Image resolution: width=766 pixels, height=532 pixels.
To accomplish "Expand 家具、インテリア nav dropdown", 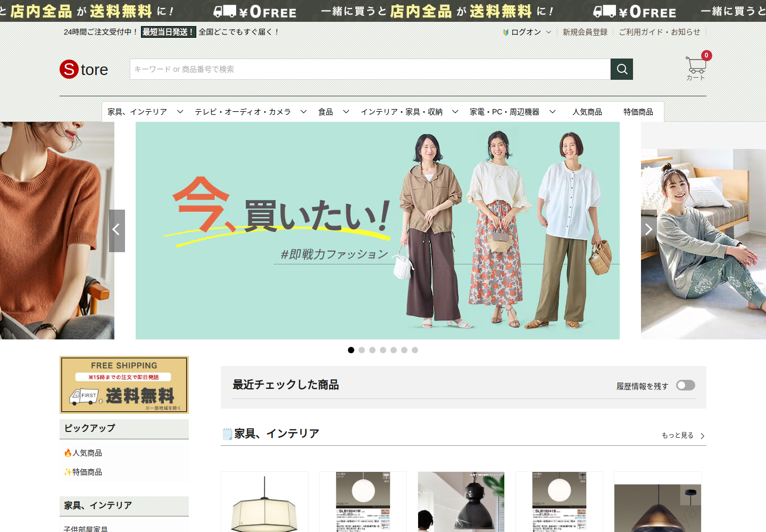I will coord(180,112).
